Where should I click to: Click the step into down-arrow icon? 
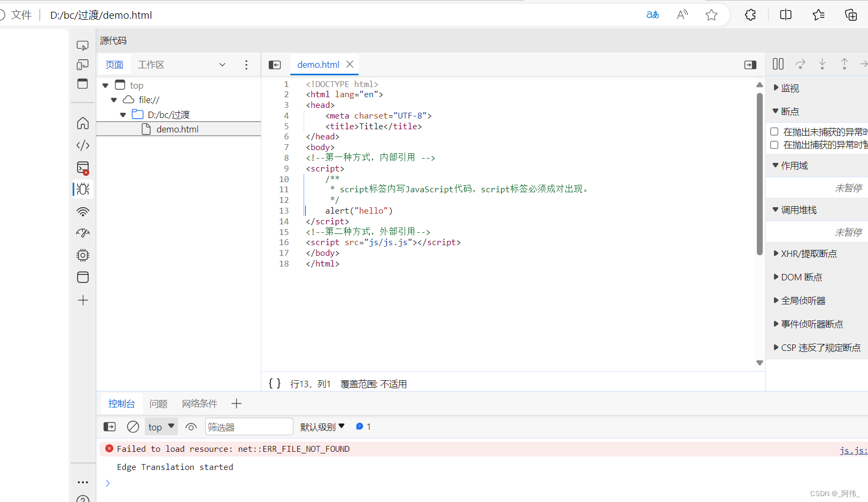(822, 64)
